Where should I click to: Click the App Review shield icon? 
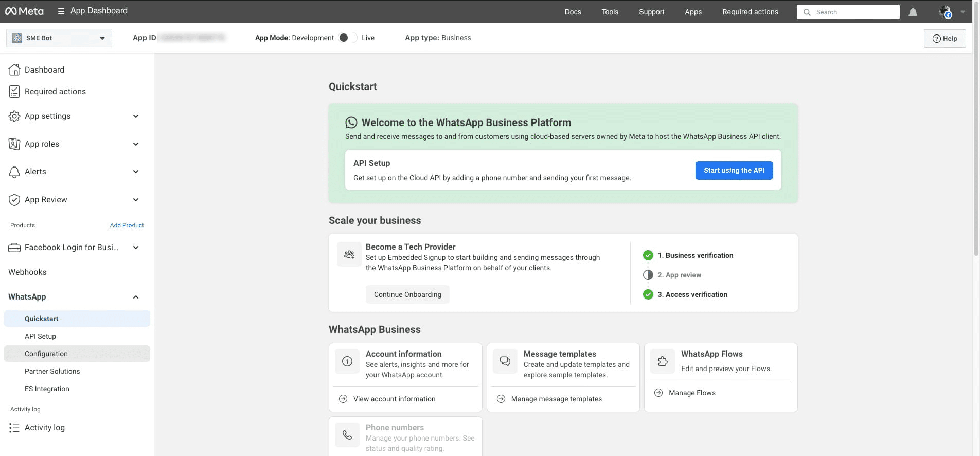(14, 200)
